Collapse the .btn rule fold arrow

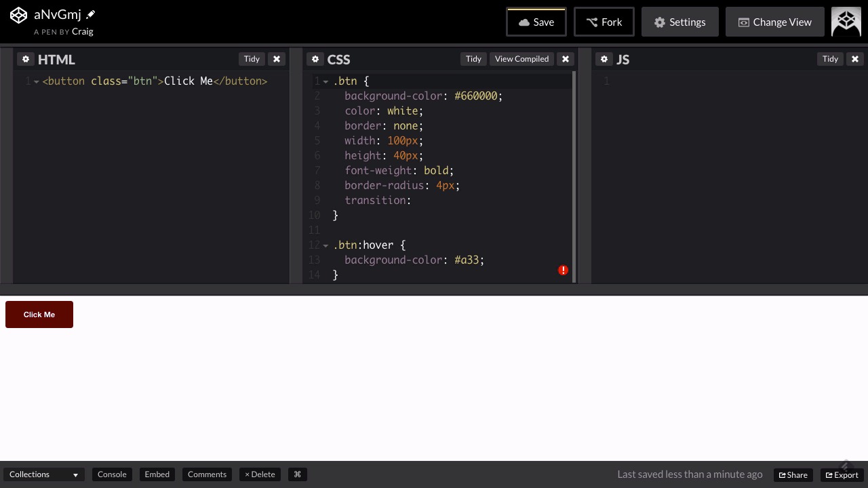(x=325, y=81)
